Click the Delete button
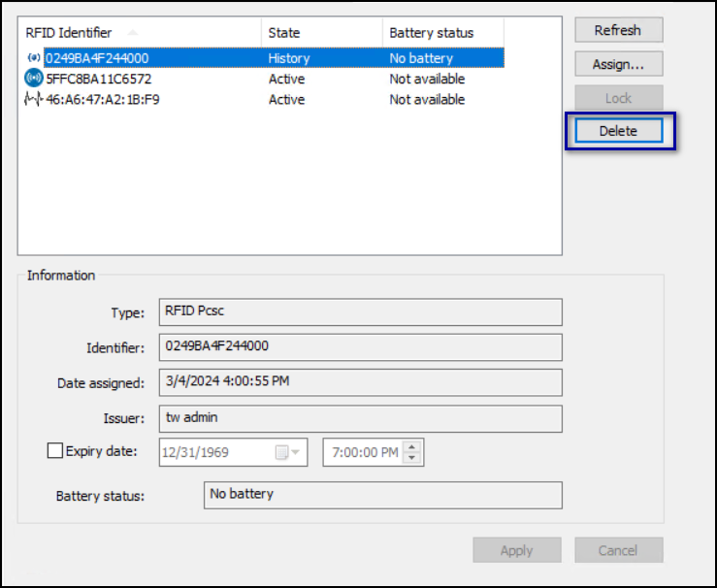The image size is (717, 588). click(619, 131)
